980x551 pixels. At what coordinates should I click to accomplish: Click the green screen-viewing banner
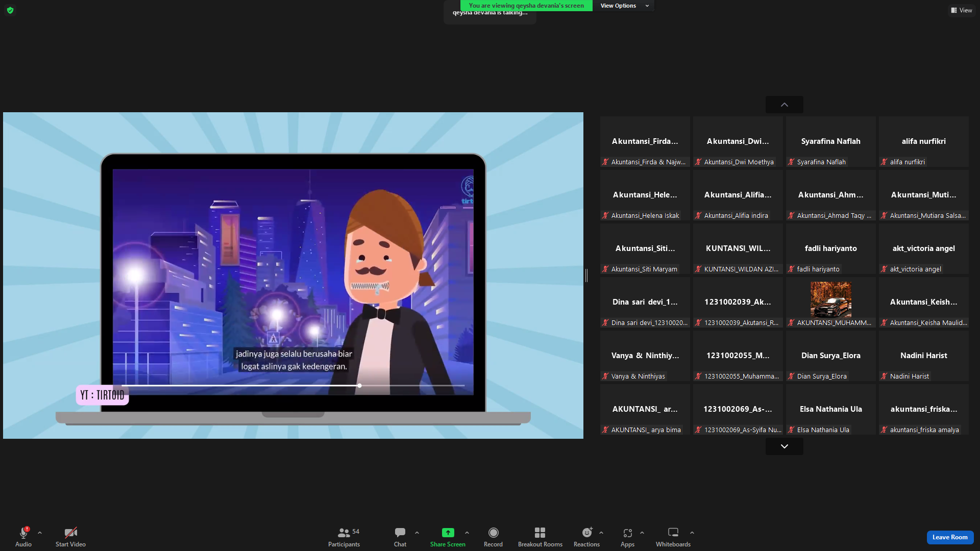(x=526, y=6)
